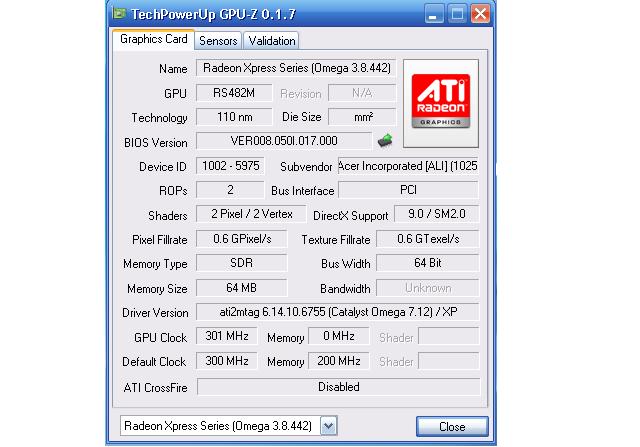This screenshot has width=640, height=447.
Task: Click the default Memory clock field 200 MHz
Action: (339, 361)
